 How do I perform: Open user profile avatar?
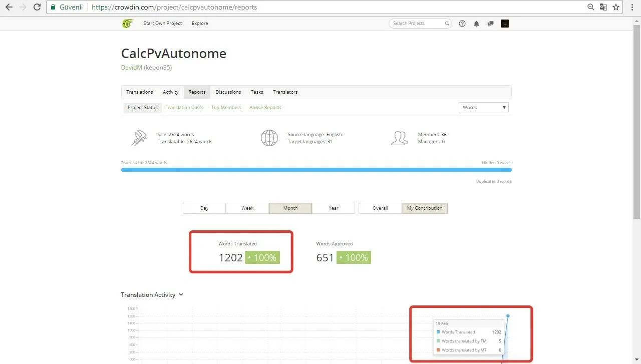click(x=505, y=24)
